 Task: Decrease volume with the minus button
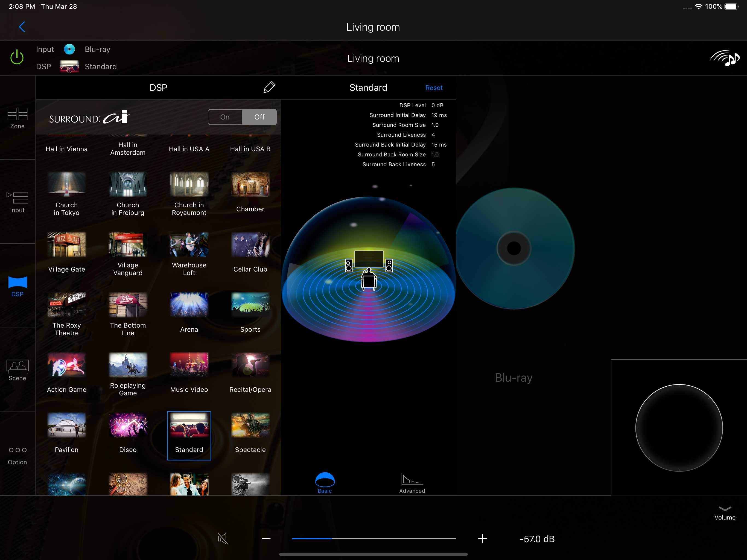point(266,538)
